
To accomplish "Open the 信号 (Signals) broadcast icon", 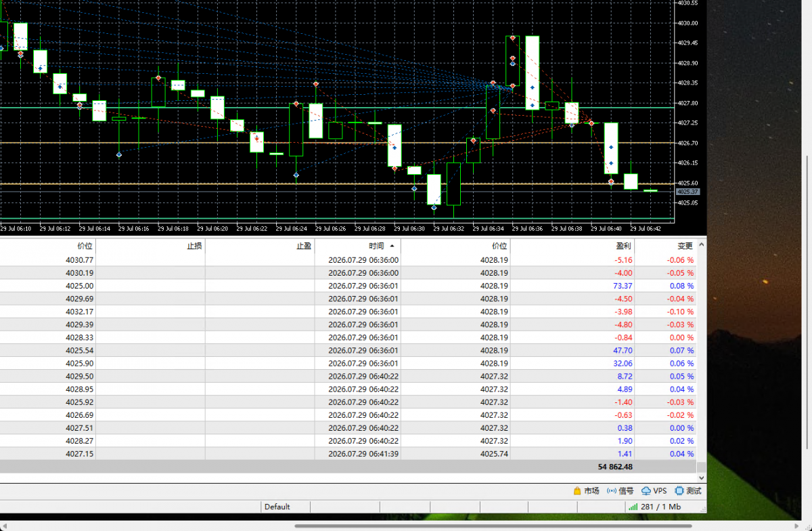I will [x=612, y=490].
